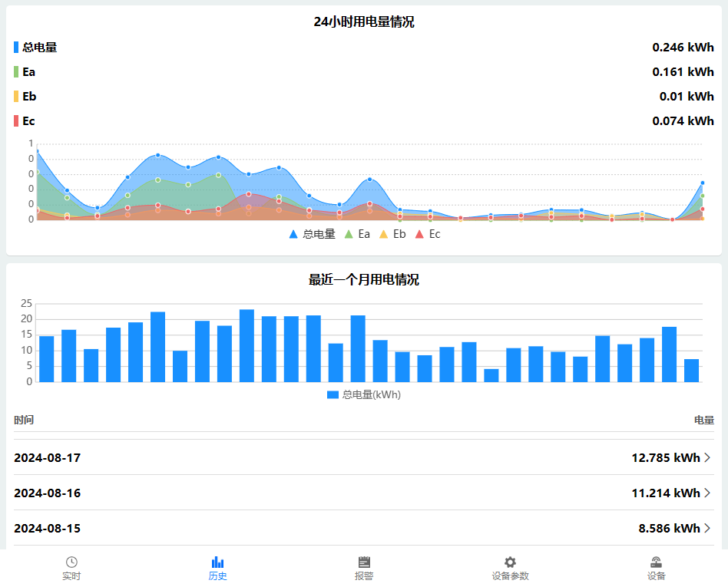The height and width of the screenshot is (587, 728).
Task: Expand the 2024-08-17 row chevron
Action: pos(707,458)
